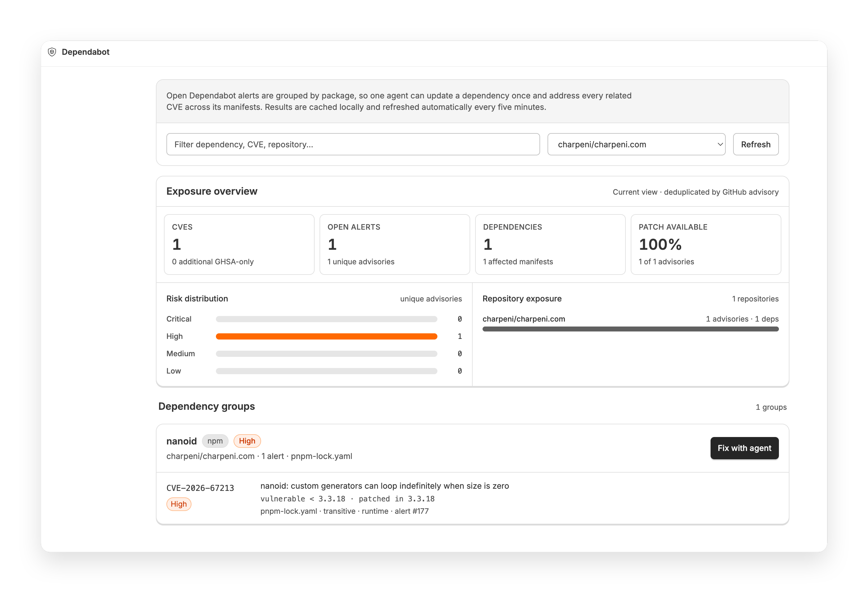The width and height of the screenshot is (868, 593).
Task: Click the orange High risk bar
Action: pos(326,336)
